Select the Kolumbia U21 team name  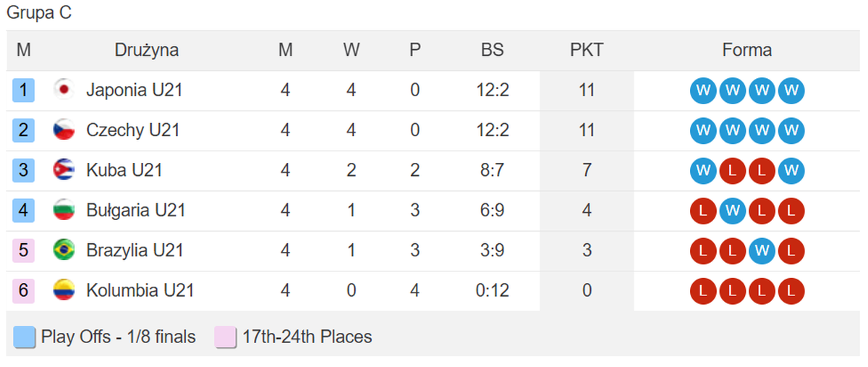click(140, 290)
